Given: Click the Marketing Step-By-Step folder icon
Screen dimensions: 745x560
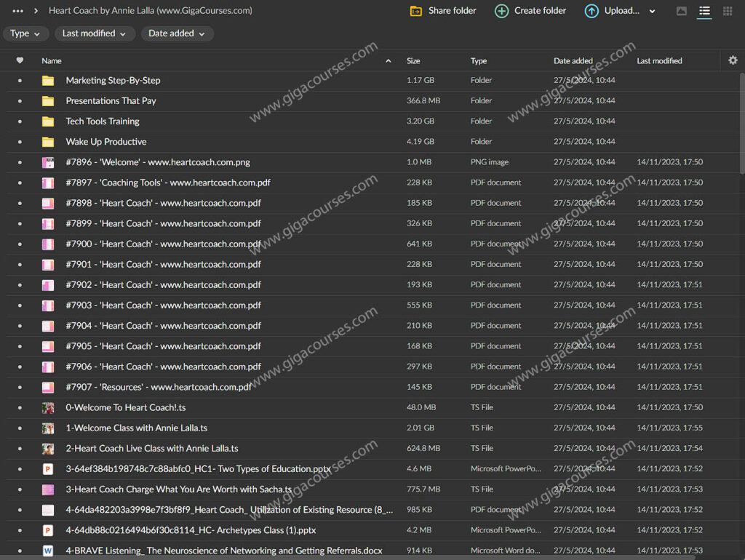Looking at the screenshot, I should pyautogui.click(x=48, y=81).
